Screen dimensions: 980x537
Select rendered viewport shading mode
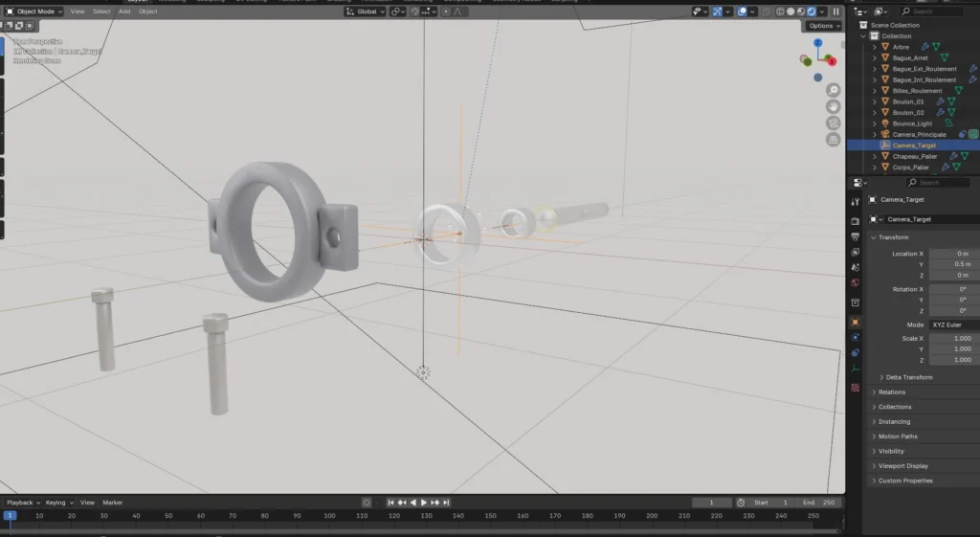[812, 11]
